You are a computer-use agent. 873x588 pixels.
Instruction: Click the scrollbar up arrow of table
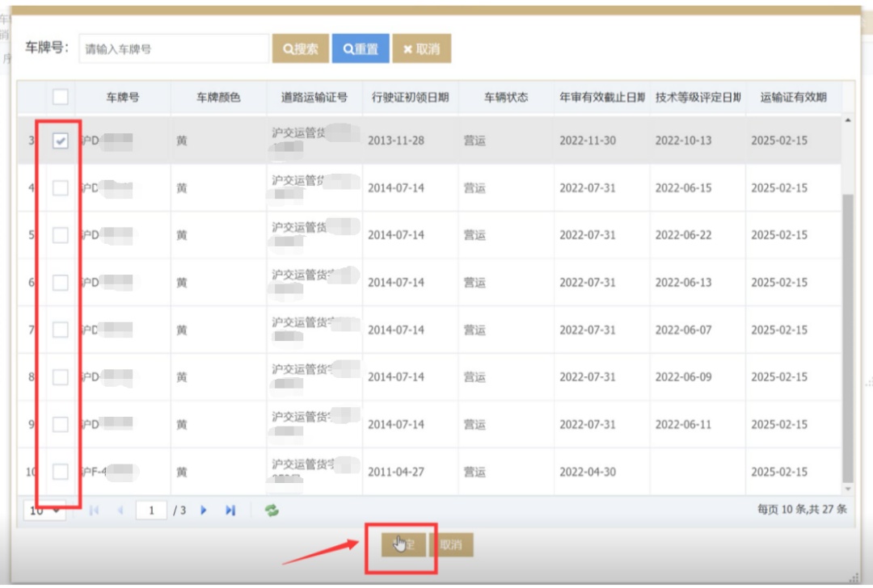pos(848,121)
